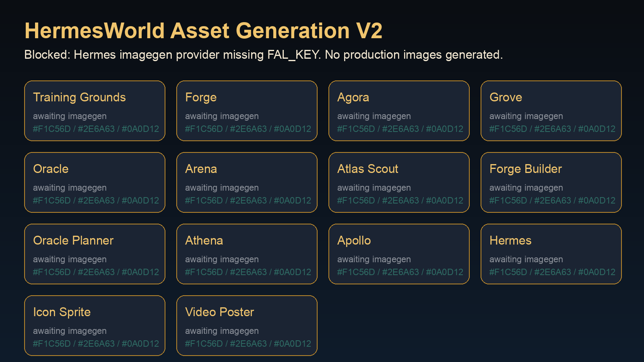Click the blocked FAL_KEY status message
Viewport: 644px width, 362px height.
pos(264,55)
